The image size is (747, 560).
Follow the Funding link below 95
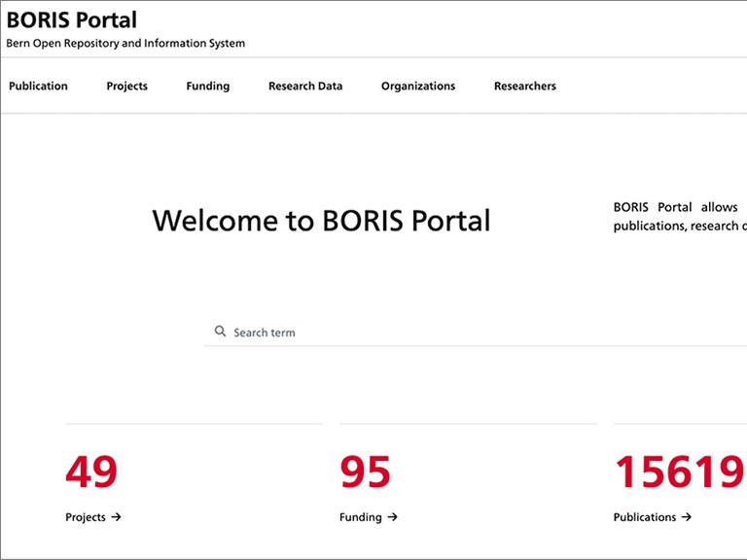tap(361, 517)
